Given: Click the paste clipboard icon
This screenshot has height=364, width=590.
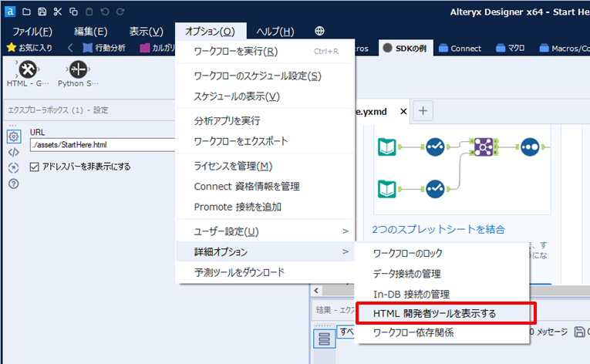Looking at the screenshot, I should (89, 12).
